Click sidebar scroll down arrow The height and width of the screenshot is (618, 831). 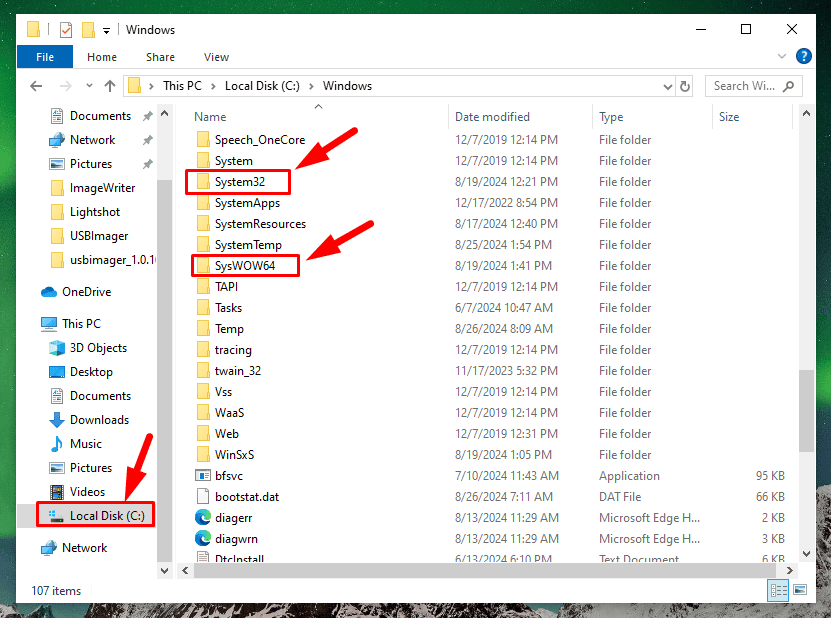point(164,571)
